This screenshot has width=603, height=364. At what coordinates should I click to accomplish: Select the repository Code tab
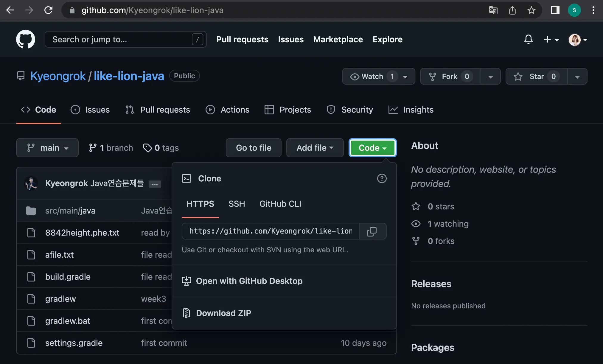pyautogui.click(x=38, y=110)
